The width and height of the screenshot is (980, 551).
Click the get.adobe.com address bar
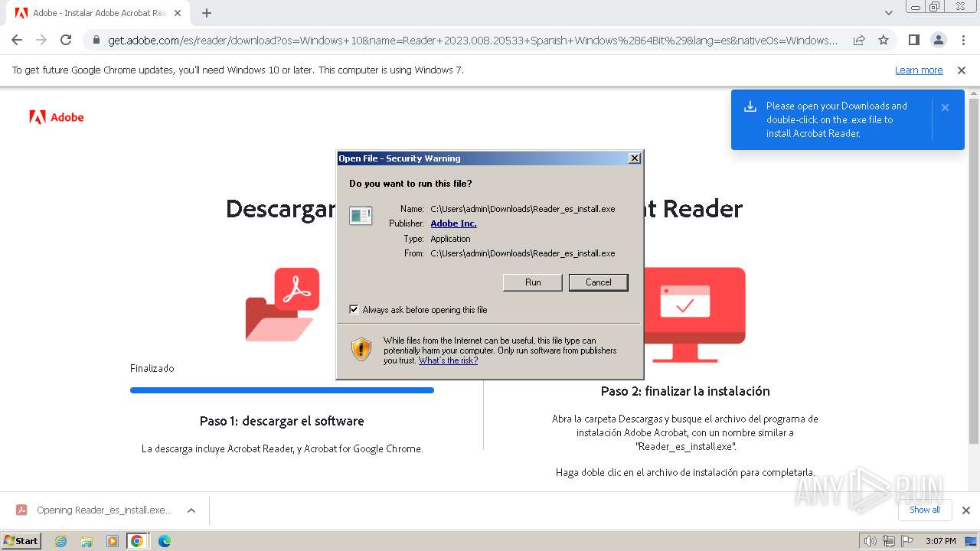[472, 41]
